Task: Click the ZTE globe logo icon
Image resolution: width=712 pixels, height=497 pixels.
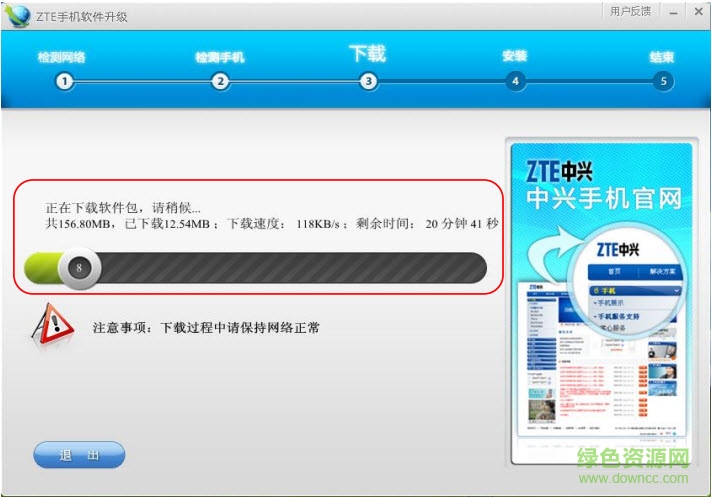Action: pos(18,16)
